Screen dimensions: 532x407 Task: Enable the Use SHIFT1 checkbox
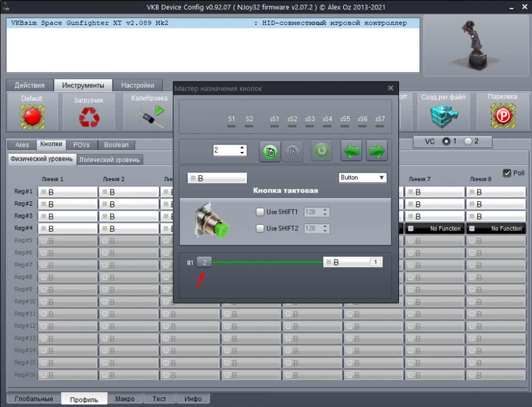pos(260,212)
